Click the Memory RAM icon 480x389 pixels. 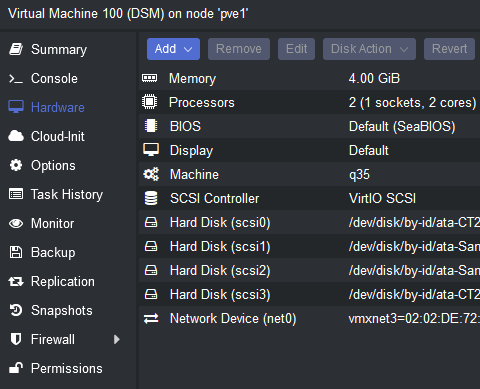click(x=150, y=78)
